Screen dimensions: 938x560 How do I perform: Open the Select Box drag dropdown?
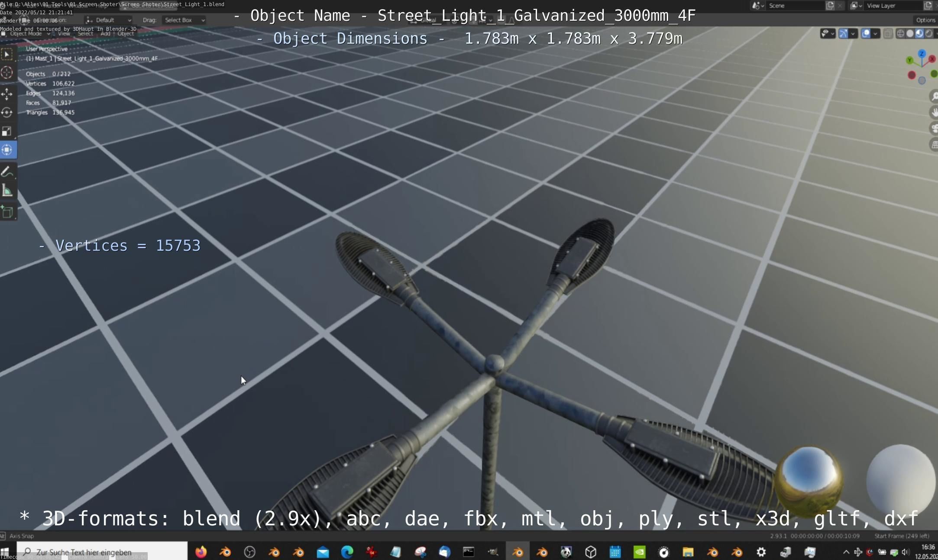pyautogui.click(x=184, y=20)
